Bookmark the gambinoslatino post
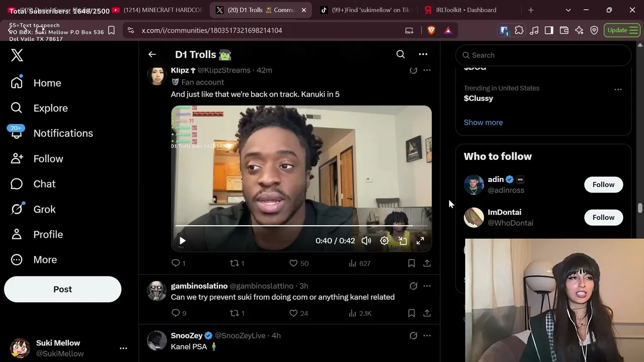This screenshot has height=362, width=644. (x=411, y=313)
